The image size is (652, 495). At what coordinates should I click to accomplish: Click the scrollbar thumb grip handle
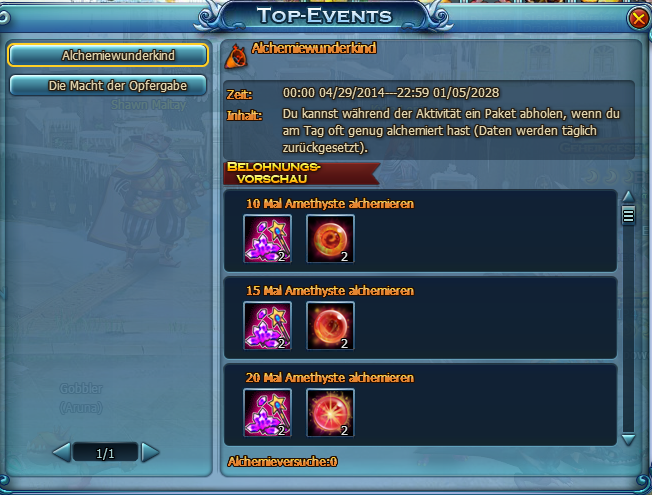628,215
